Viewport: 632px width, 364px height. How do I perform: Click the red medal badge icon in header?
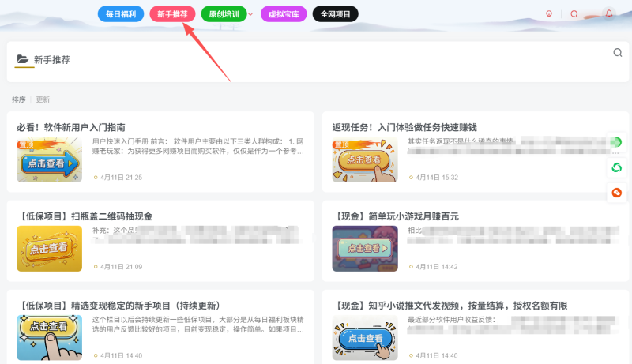point(549,14)
